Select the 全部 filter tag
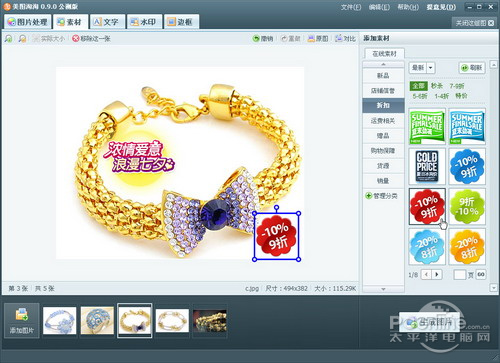 418,86
